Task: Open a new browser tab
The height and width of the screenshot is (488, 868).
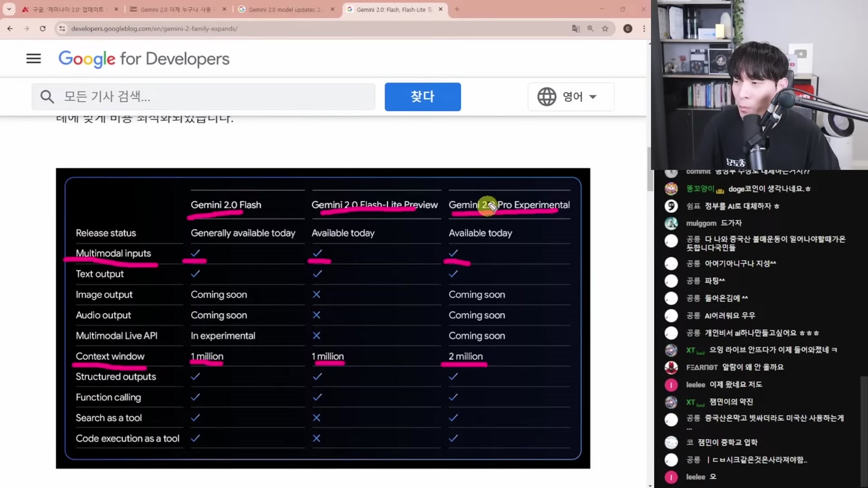Action: [x=457, y=10]
